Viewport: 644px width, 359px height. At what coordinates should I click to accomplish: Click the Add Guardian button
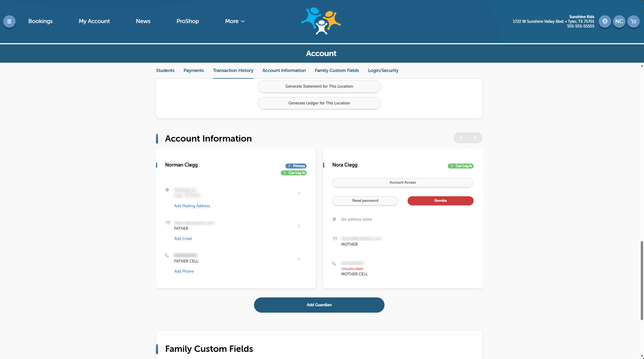(319, 305)
